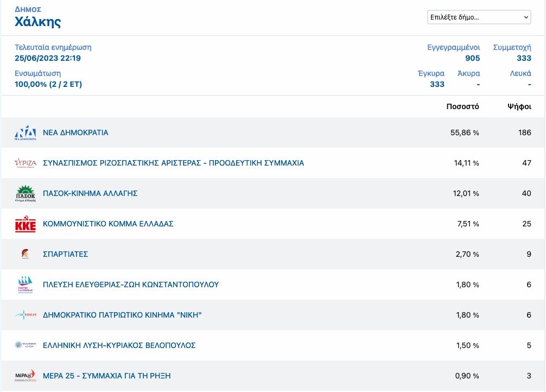Click the PASOK green sun logo
The image size is (546, 392).
(x=26, y=193)
